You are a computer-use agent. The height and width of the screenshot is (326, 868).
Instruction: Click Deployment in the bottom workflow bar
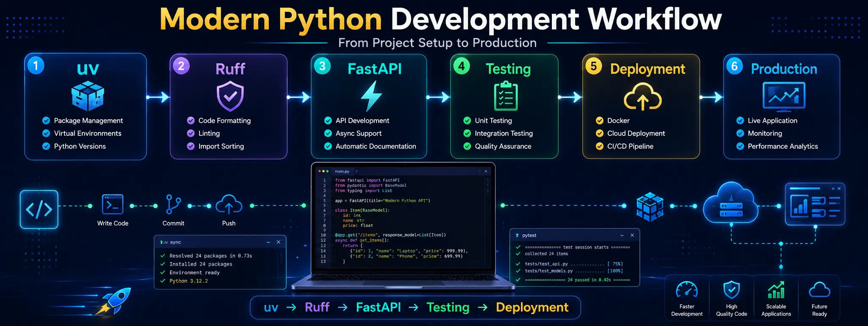[532, 307]
